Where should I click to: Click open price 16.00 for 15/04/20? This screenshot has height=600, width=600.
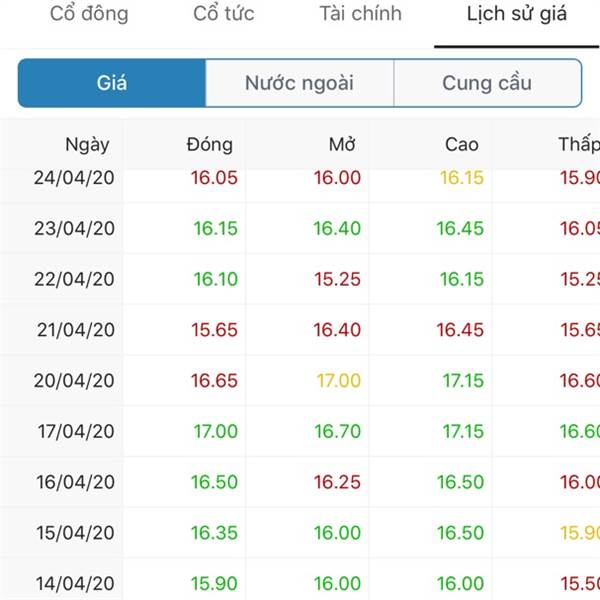338,533
